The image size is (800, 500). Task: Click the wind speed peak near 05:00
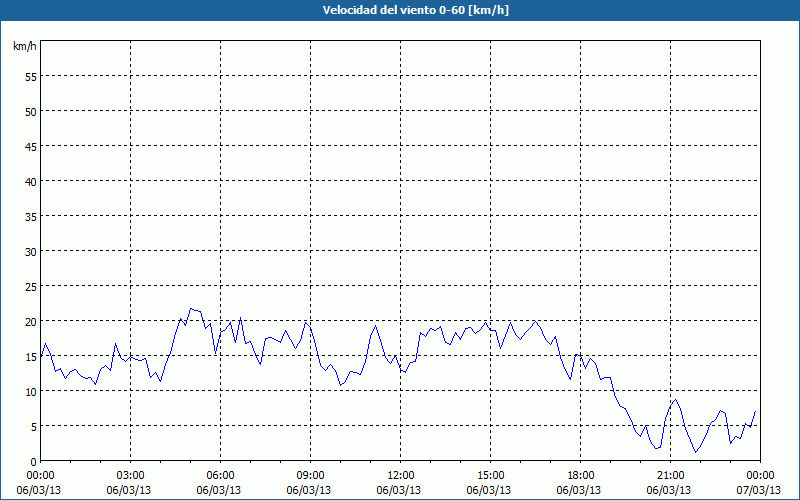coord(190,308)
